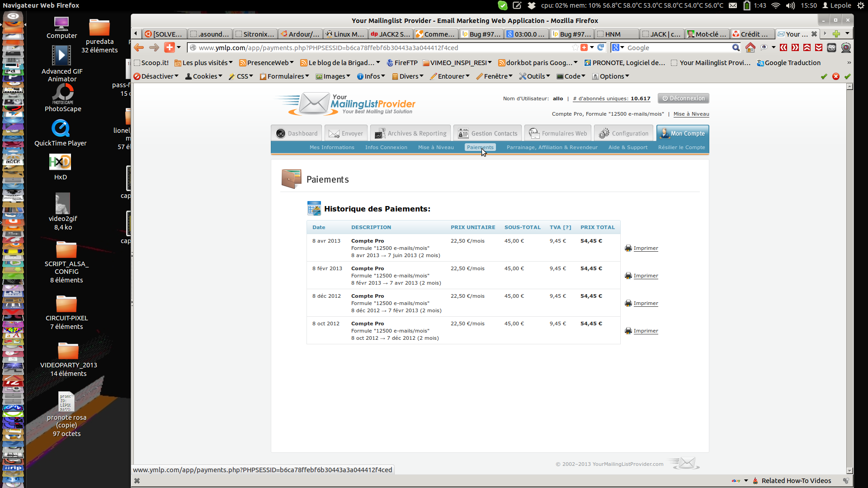Click the page vertical scrollbar track
The image size is (868, 488).
tap(849, 271)
